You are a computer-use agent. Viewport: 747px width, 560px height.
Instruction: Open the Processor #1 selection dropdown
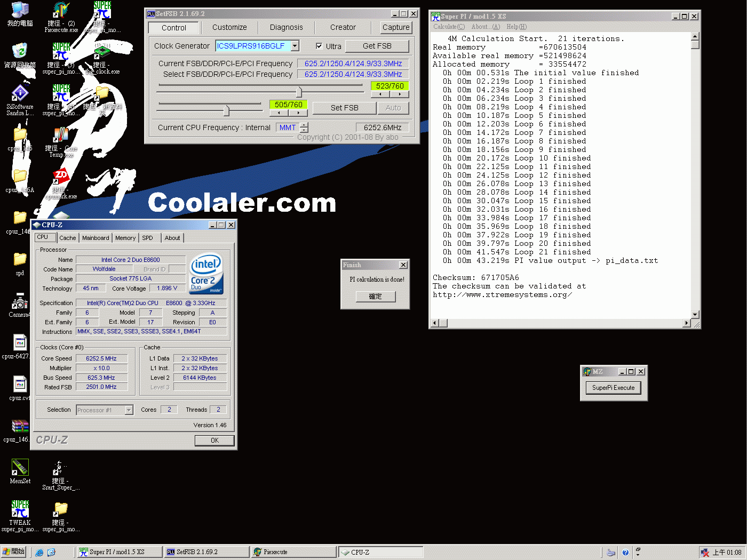(x=129, y=410)
